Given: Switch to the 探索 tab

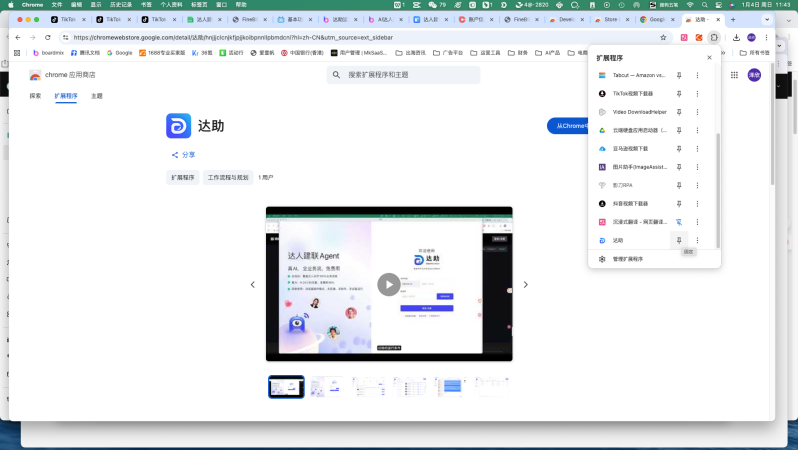Looking at the screenshot, I should pos(35,96).
